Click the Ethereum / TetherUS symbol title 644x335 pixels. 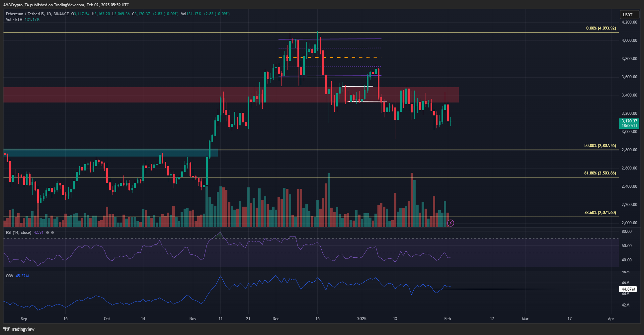37,14
